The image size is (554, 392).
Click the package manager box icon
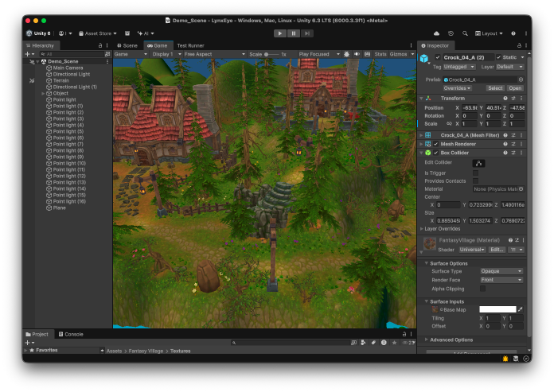tap(127, 33)
